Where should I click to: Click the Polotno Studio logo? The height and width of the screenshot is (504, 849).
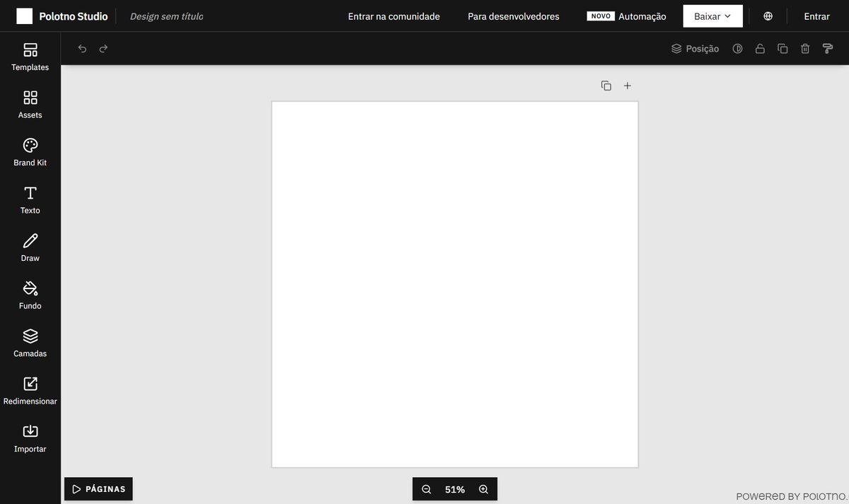click(x=62, y=16)
